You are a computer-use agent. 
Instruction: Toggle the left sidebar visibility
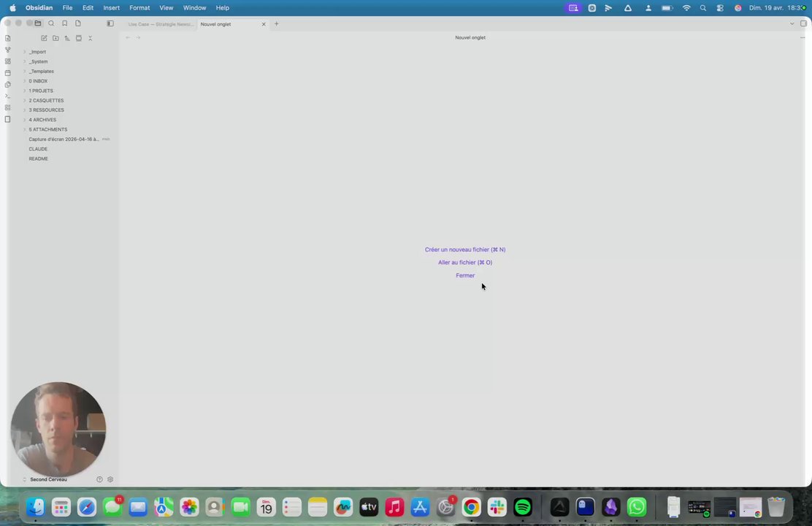point(110,23)
